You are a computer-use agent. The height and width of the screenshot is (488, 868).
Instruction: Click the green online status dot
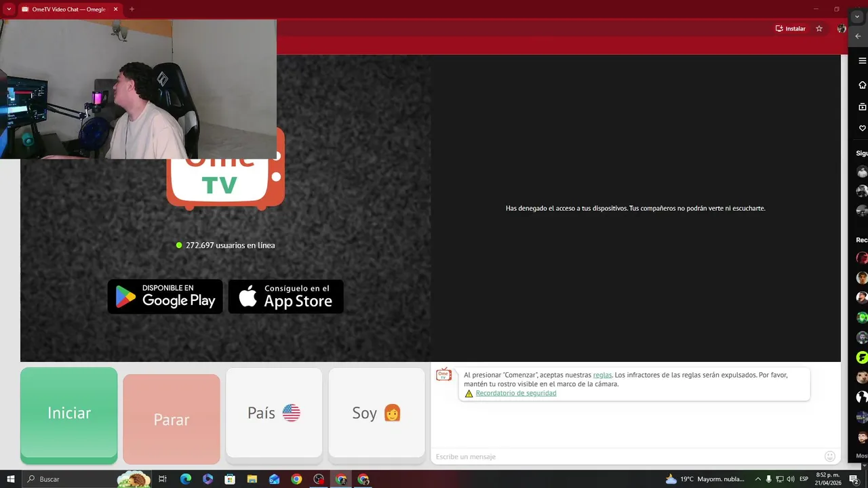tap(179, 245)
